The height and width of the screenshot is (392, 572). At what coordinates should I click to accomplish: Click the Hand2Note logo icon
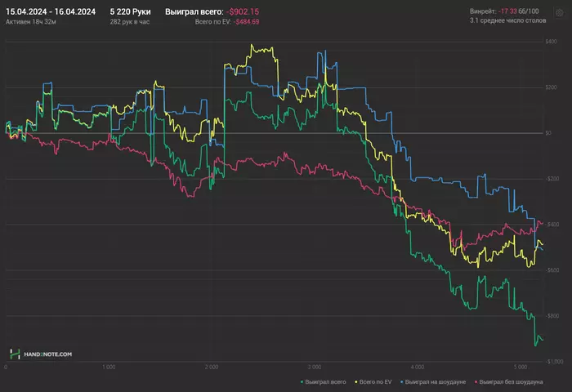click(x=15, y=354)
